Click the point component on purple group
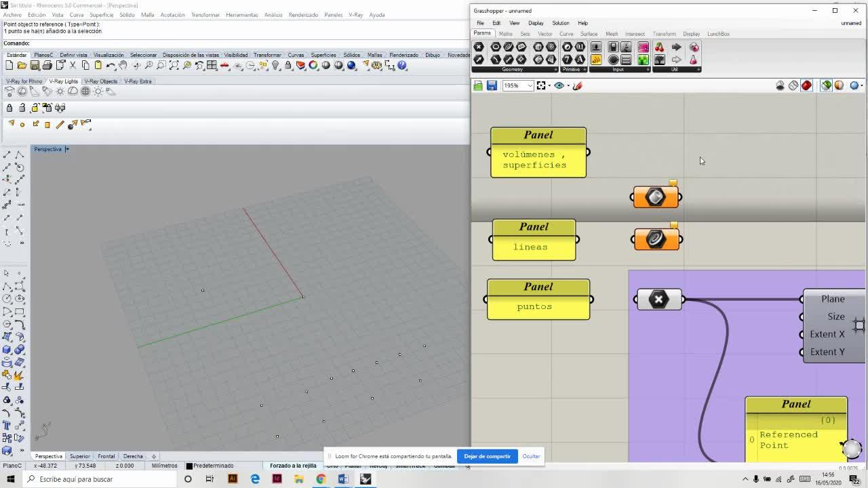 point(658,299)
